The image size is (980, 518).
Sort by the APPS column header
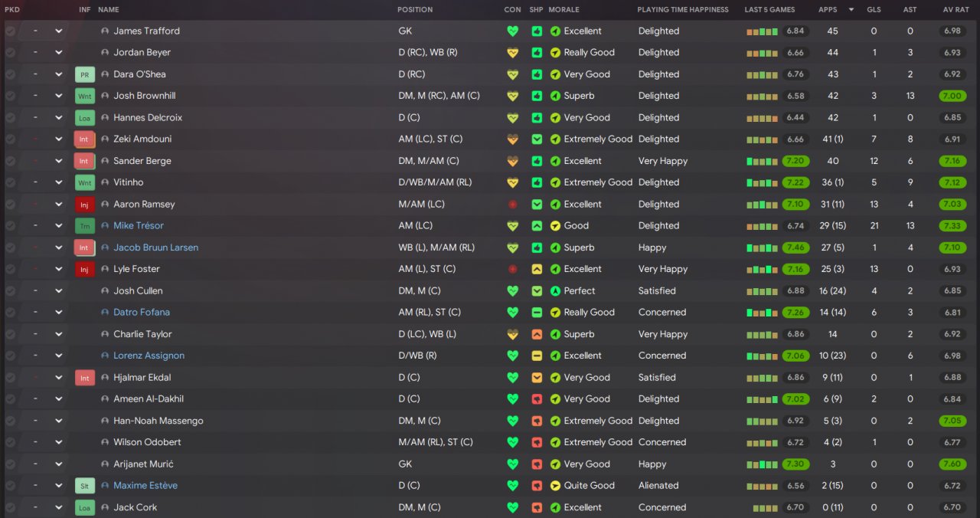828,10
